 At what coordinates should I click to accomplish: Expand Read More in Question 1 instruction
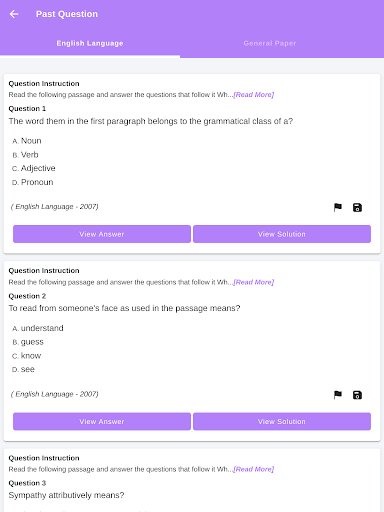pos(254,95)
